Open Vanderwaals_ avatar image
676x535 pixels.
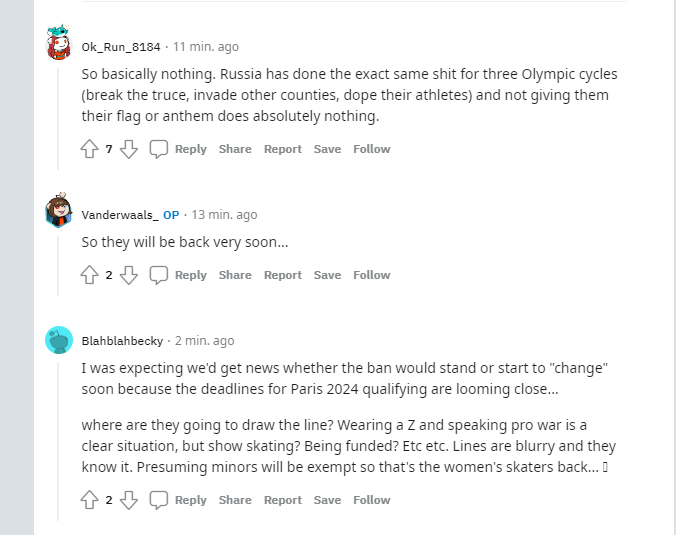[x=59, y=212]
